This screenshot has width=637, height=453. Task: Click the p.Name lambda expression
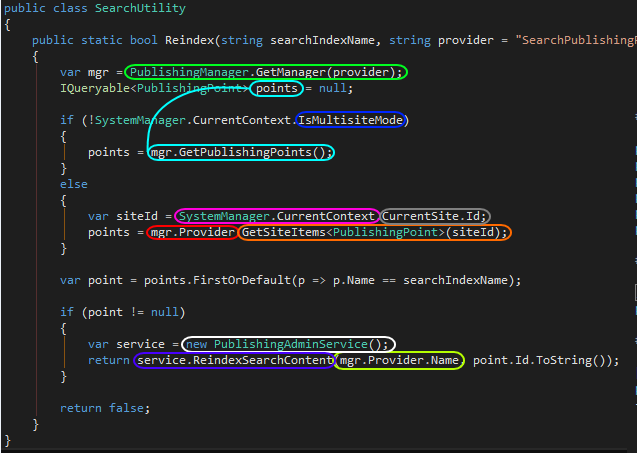pyautogui.click(x=353, y=280)
